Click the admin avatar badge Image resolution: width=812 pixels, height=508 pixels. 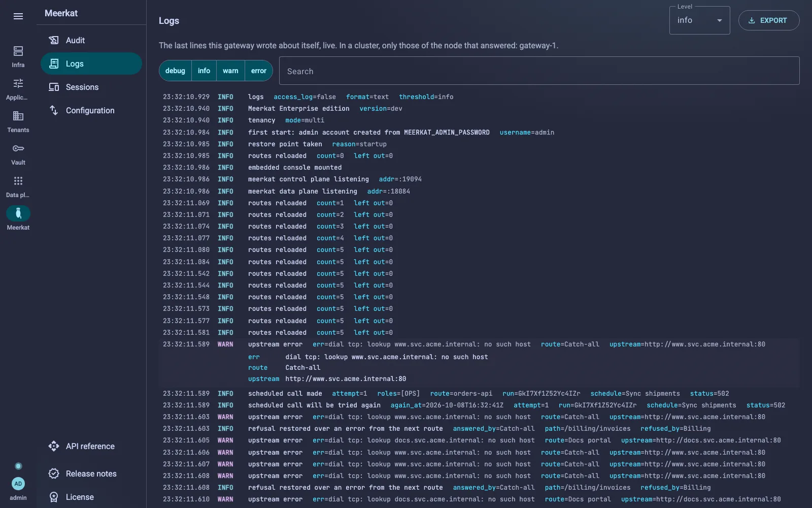(x=18, y=484)
